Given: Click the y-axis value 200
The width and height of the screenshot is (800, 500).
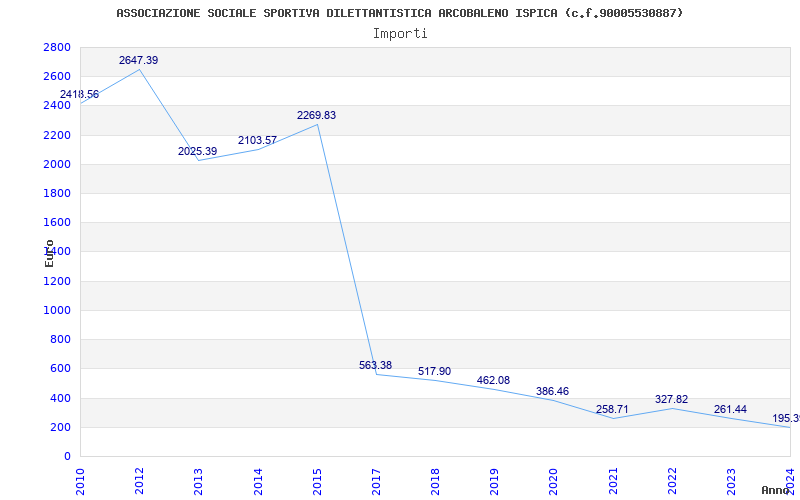Looking at the screenshot, I should click(61, 427).
